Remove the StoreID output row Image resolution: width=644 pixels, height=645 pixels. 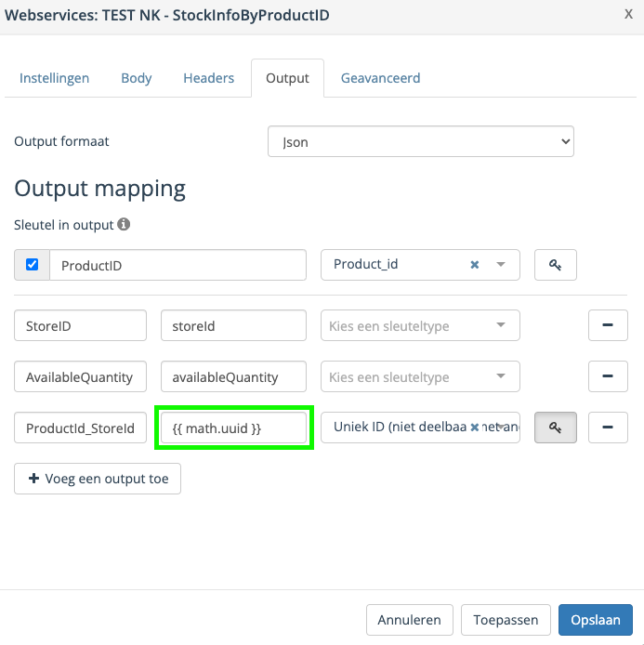(608, 325)
